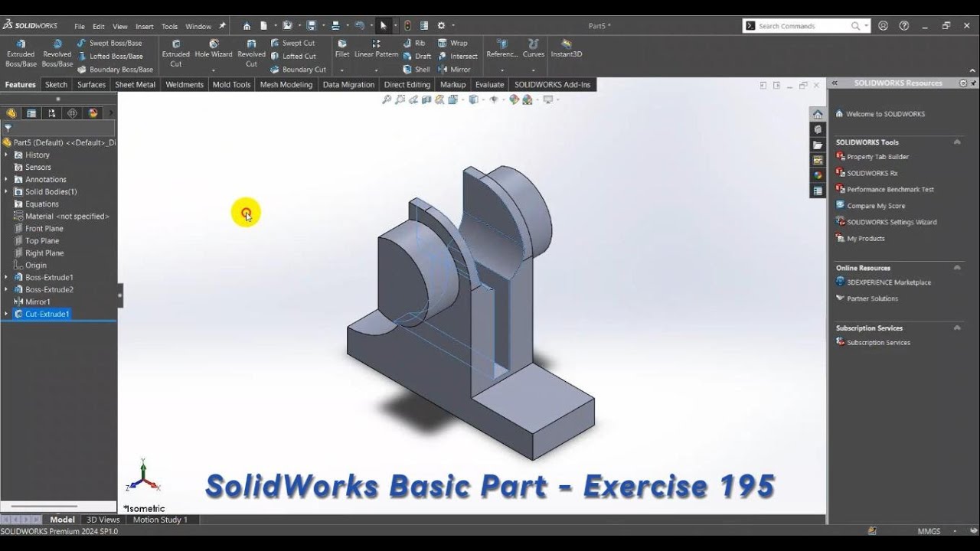980x551 pixels.
Task: Choose the Boundary Cut tool
Action: click(298, 69)
